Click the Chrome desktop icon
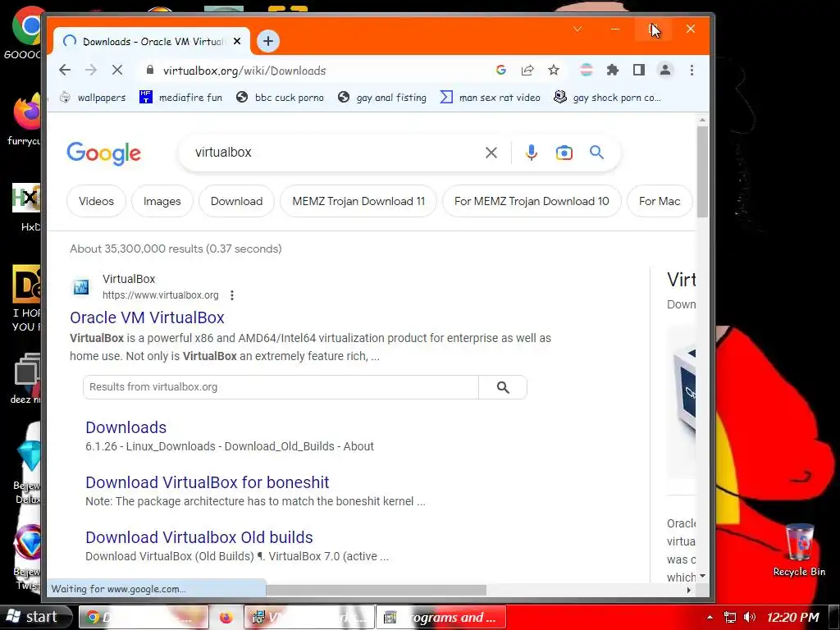This screenshot has width=840, height=630. (25, 33)
